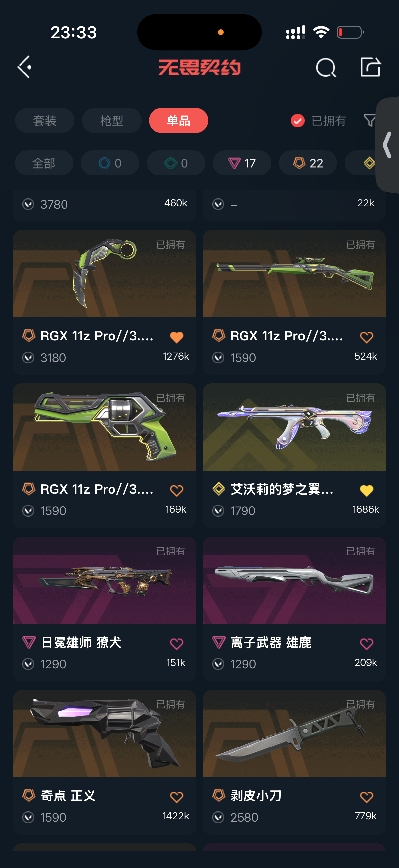Tap the yellow heart on 艾沃莉的梦之翼
399x868 pixels.
[366, 490]
